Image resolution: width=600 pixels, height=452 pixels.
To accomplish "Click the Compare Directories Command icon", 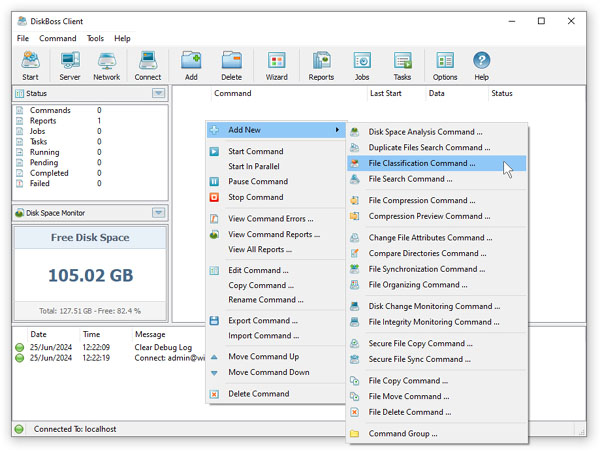I will (355, 253).
